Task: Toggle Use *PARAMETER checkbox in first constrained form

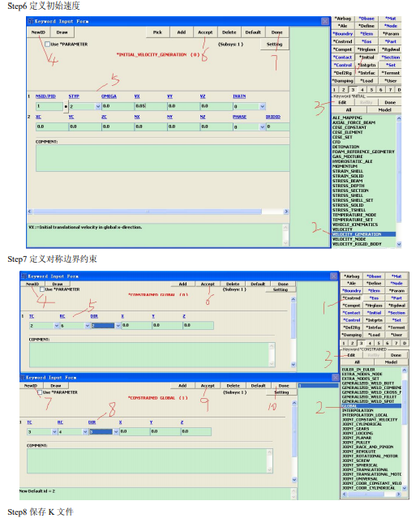Action: click(42, 289)
